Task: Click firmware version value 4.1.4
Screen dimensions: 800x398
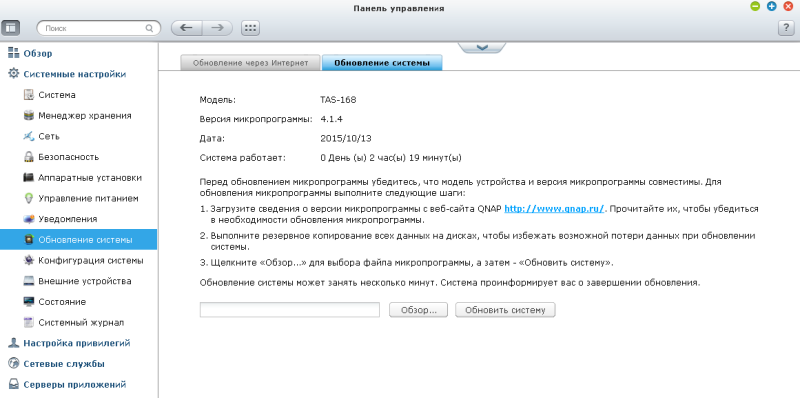Action: (x=331, y=119)
